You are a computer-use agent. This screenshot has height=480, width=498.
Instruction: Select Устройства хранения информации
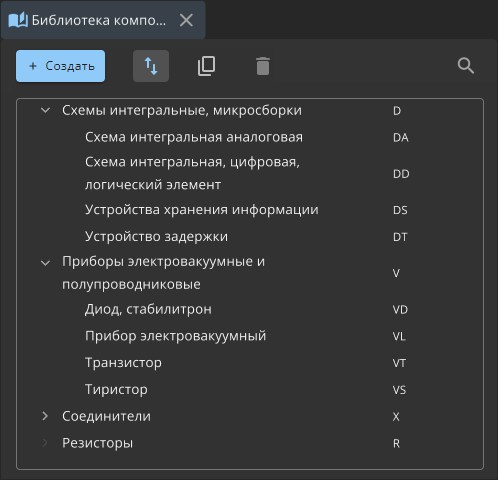click(202, 210)
